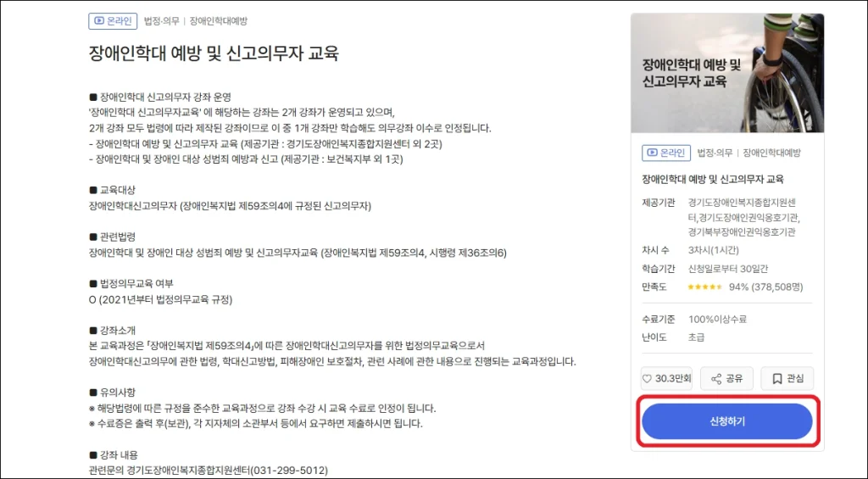Click the 공유 share button
Screen dimensions: 868x479
pos(726,379)
